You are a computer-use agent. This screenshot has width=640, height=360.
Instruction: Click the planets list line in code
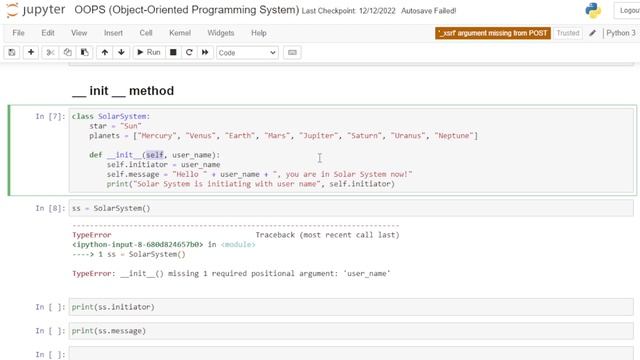coord(283,136)
